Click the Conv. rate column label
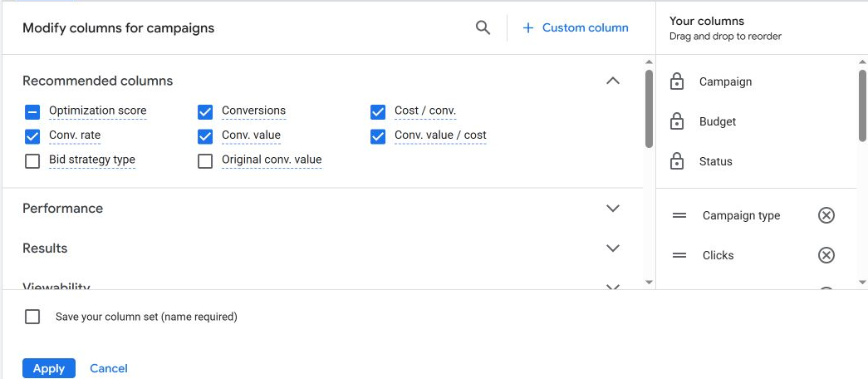This screenshot has width=868, height=379. coord(75,135)
